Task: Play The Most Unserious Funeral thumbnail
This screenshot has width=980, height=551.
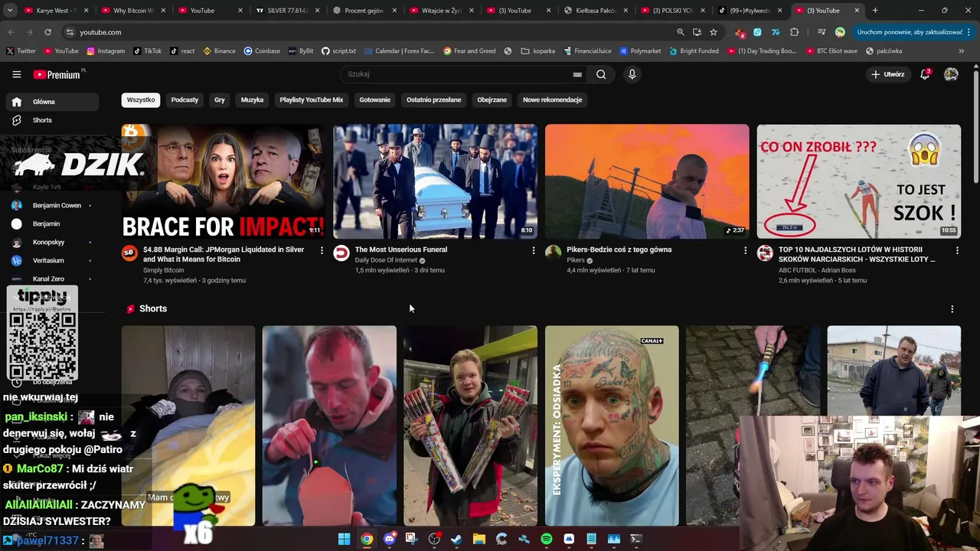Action: (x=435, y=181)
